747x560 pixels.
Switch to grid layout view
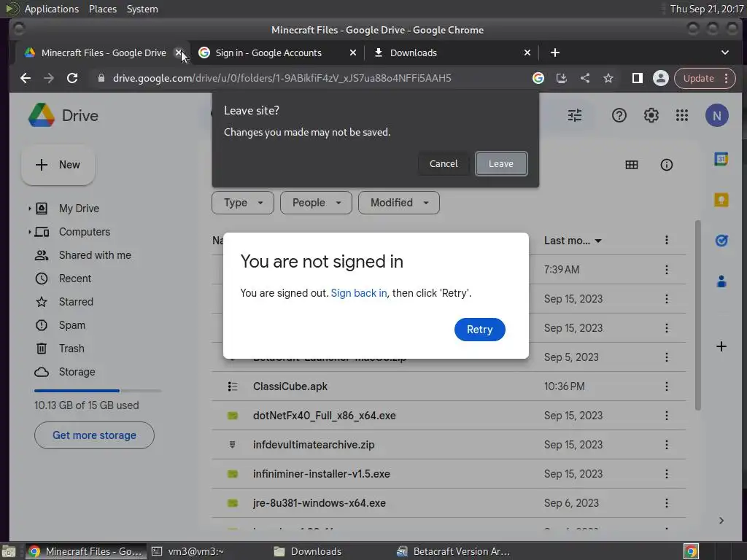631,165
